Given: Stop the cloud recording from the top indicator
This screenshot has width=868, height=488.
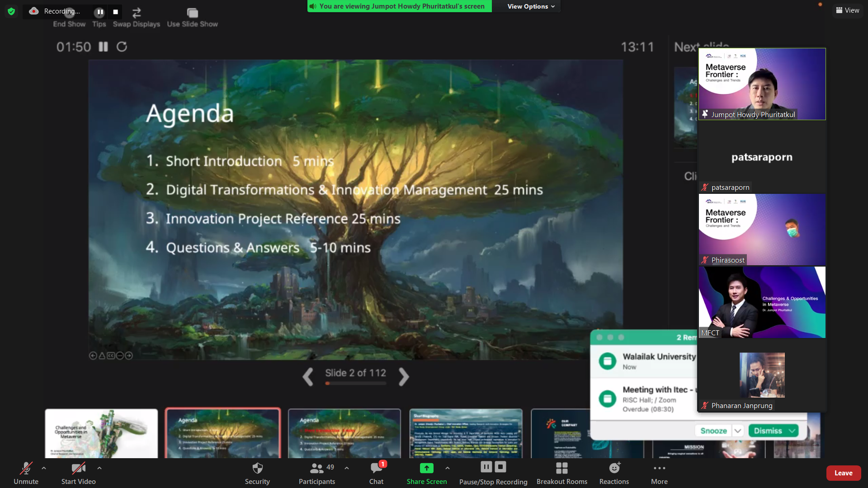Looking at the screenshot, I should 115,12.
